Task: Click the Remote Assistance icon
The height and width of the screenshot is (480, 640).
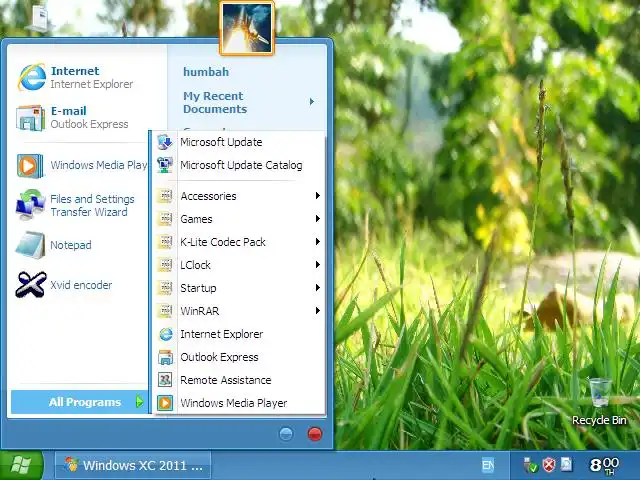Action: [165, 380]
